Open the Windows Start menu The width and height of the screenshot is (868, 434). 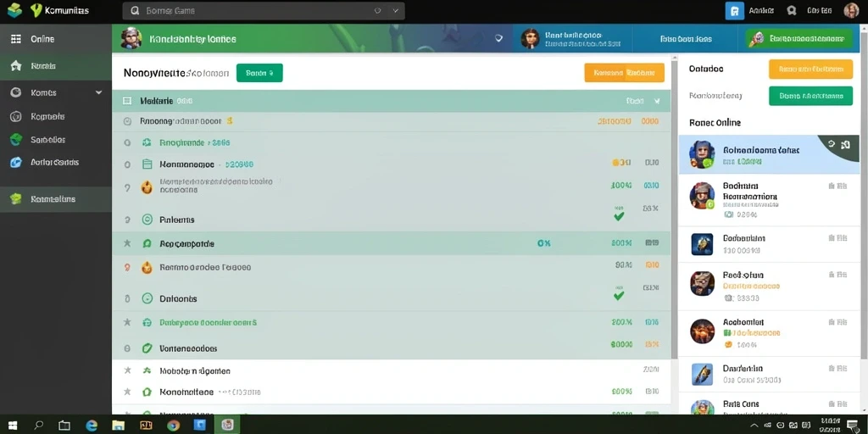[x=12, y=426]
